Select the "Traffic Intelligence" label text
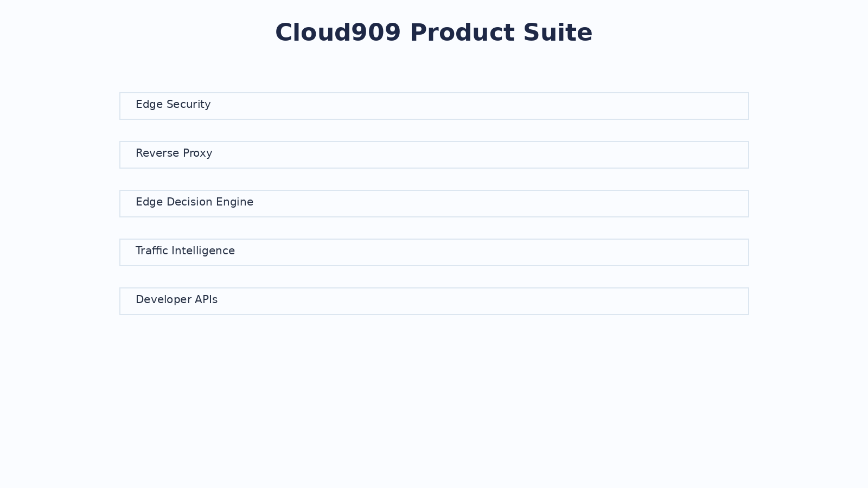 pos(185,251)
